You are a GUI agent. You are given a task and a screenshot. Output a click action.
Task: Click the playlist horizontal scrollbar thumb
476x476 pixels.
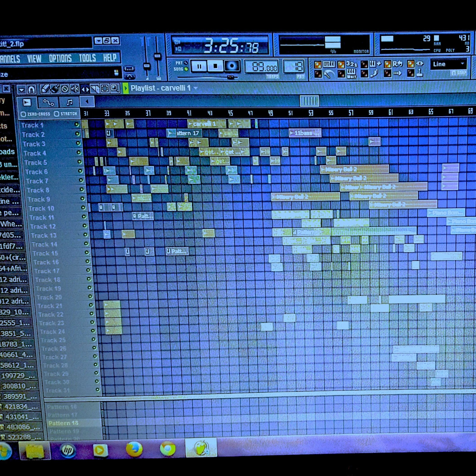click(x=309, y=101)
